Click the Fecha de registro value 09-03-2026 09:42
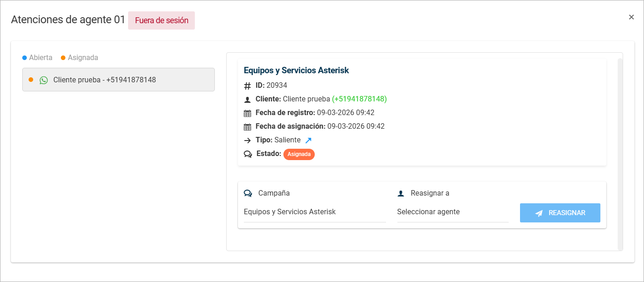 pyautogui.click(x=346, y=113)
